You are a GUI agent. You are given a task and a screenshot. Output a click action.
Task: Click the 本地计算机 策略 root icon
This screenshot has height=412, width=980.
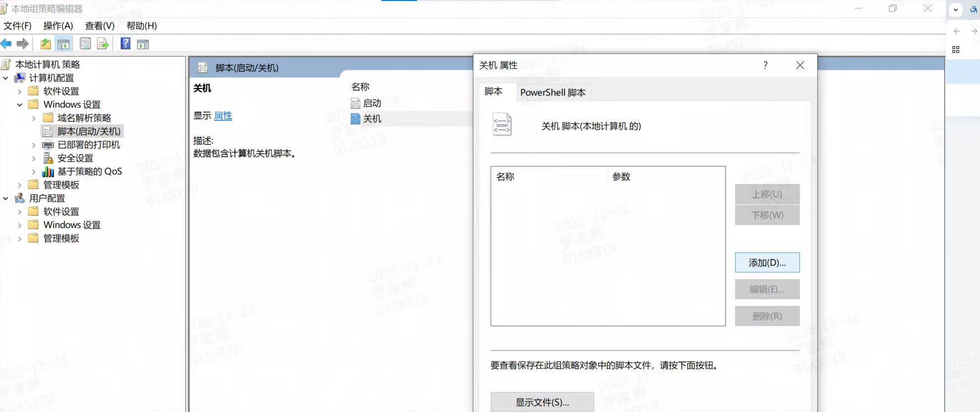tap(6, 64)
